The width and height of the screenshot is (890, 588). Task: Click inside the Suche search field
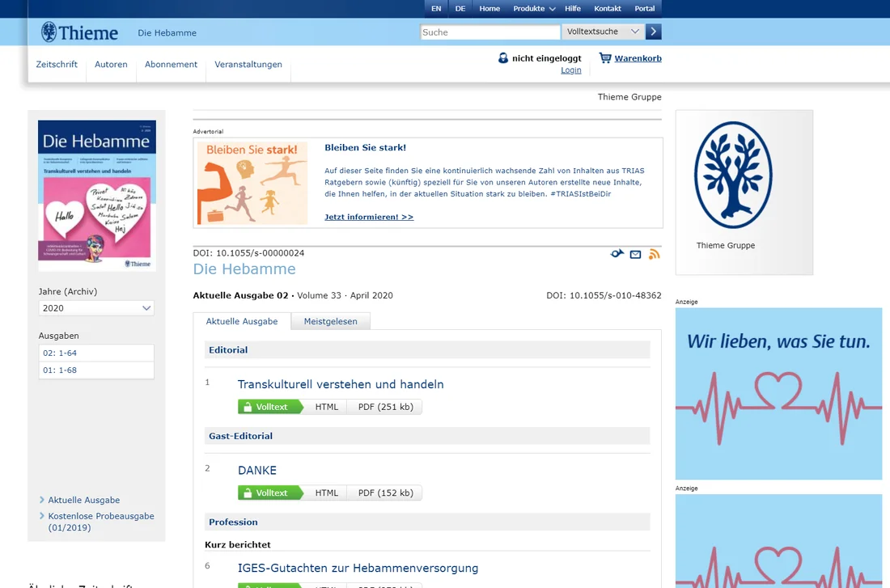(489, 32)
